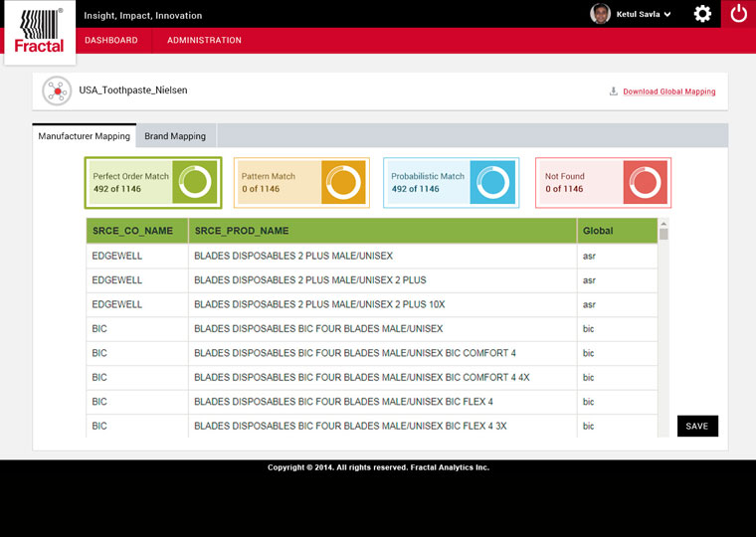Click the SRCE_CO_NAME column header
This screenshot has height=537, width=756.
pos(137,231)
